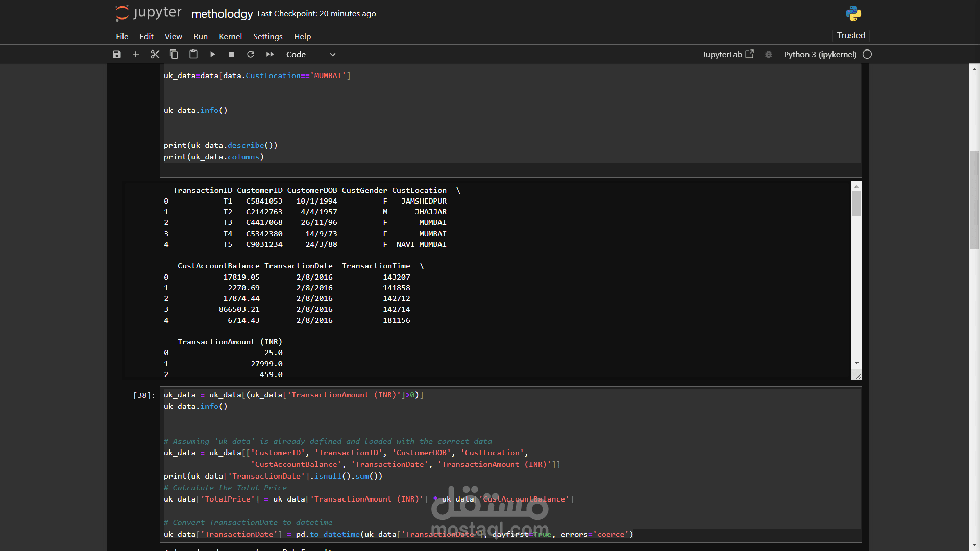Viewport: 980px width, 551px height.
Task: Save the notebook with the floppy icon
Action: pos(117,54)
